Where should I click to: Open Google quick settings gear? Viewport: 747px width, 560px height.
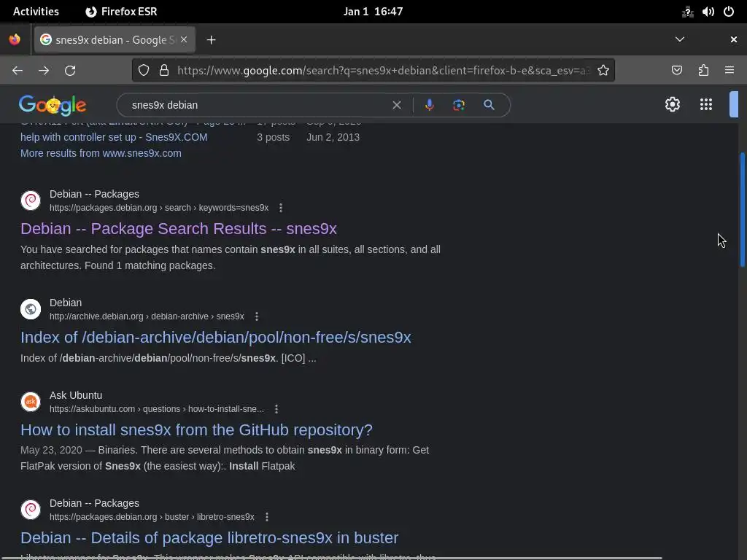(x=672, y=105)
